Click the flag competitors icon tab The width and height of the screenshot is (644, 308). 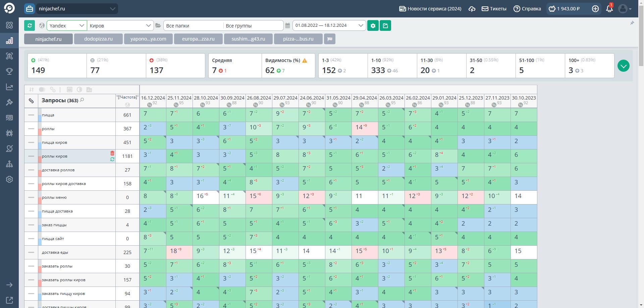[x=330, y=39]
